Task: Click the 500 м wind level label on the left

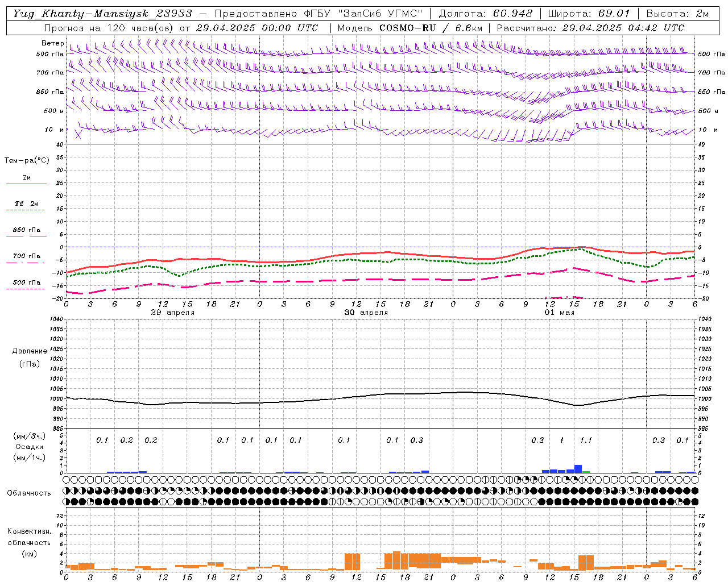Action: (54, 111)
